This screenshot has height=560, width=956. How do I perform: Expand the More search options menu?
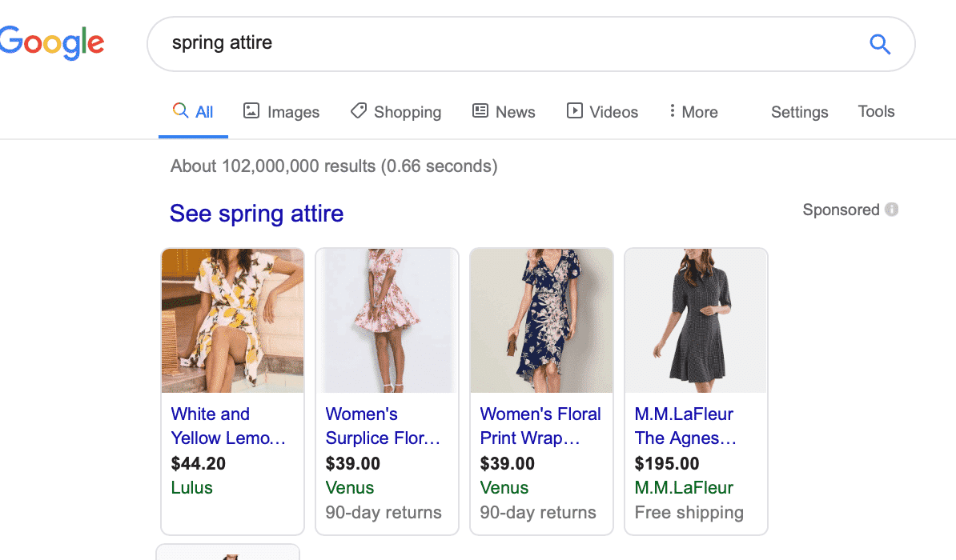pos(693,111)
